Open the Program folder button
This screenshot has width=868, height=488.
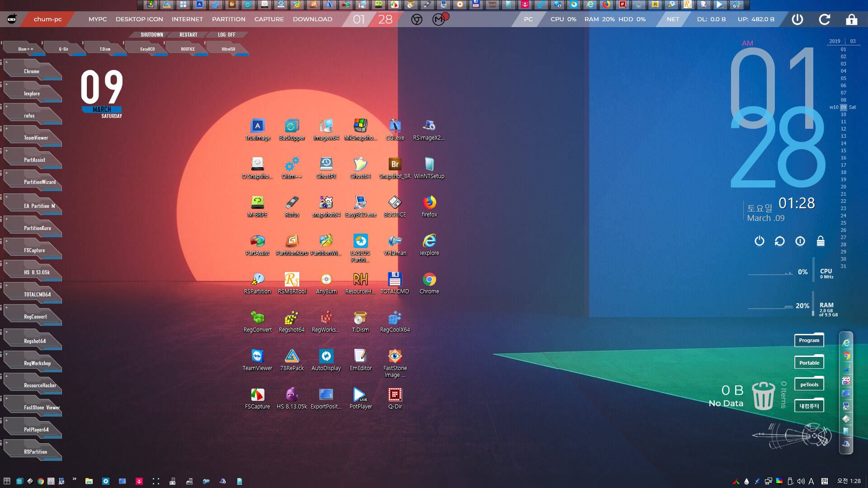(809, 340)
